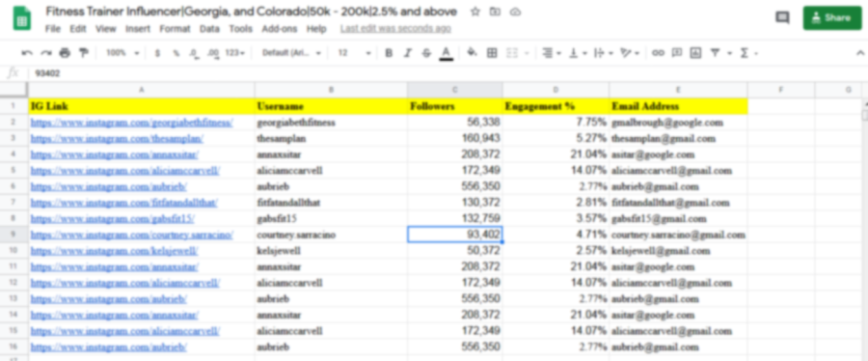Open the fill color picker

click(x=472, y=53)
